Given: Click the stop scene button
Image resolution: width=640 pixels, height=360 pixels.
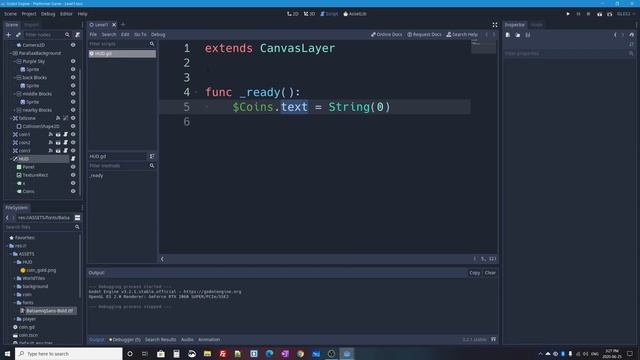Looking at the screenshot, I should 589,14.
